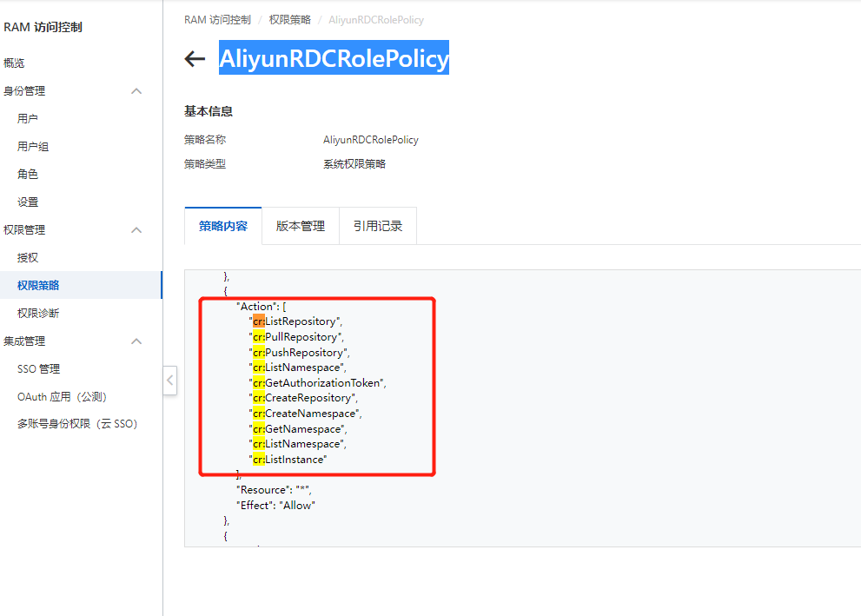Click the "Action": [ line
This screenshot has width=861, height=616.
pyautogui.click(x=261, y=307)
